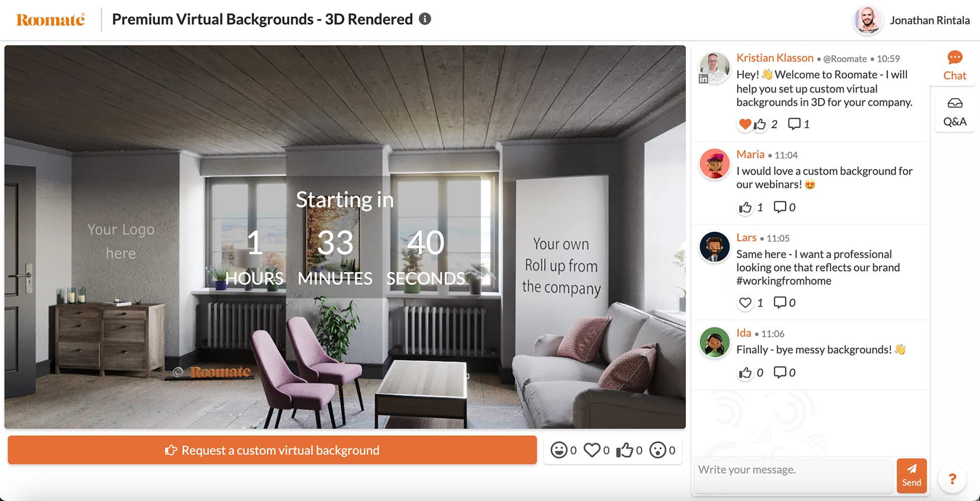Send a surprised face reaction

click(x=660, y=450)
